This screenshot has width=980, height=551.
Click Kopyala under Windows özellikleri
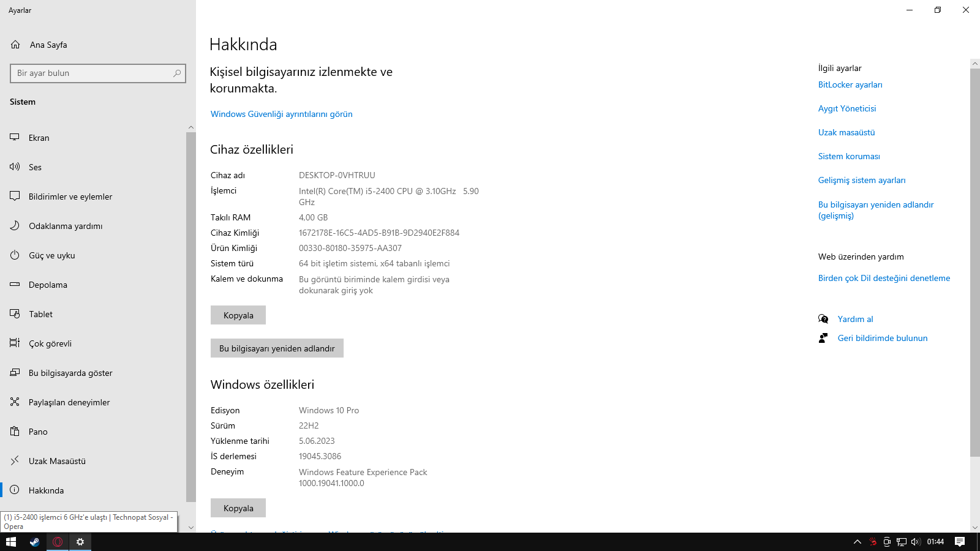tap(238, 508)
